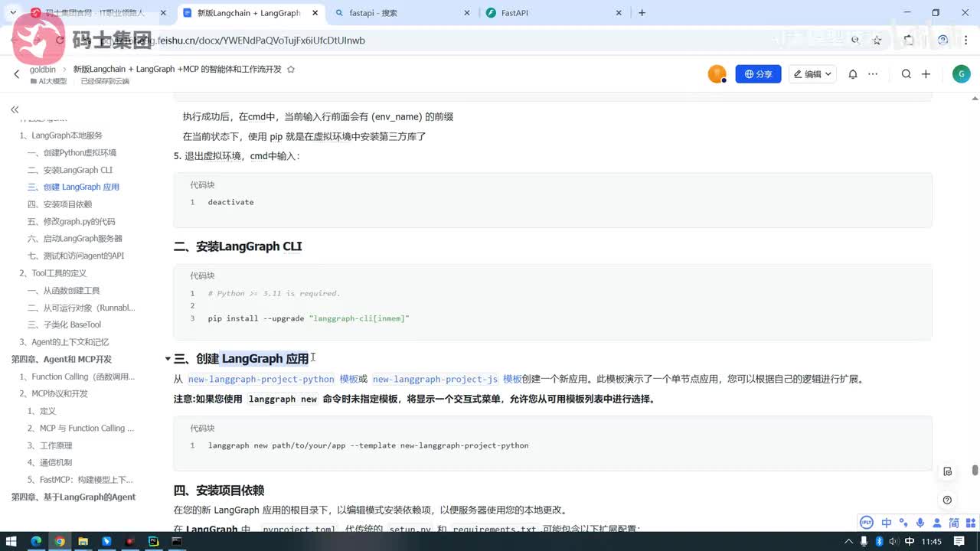Jump to 1、LangGraph本地服务 in outline
The height and width of the screenshot is (551, 980).
point(61,135)
